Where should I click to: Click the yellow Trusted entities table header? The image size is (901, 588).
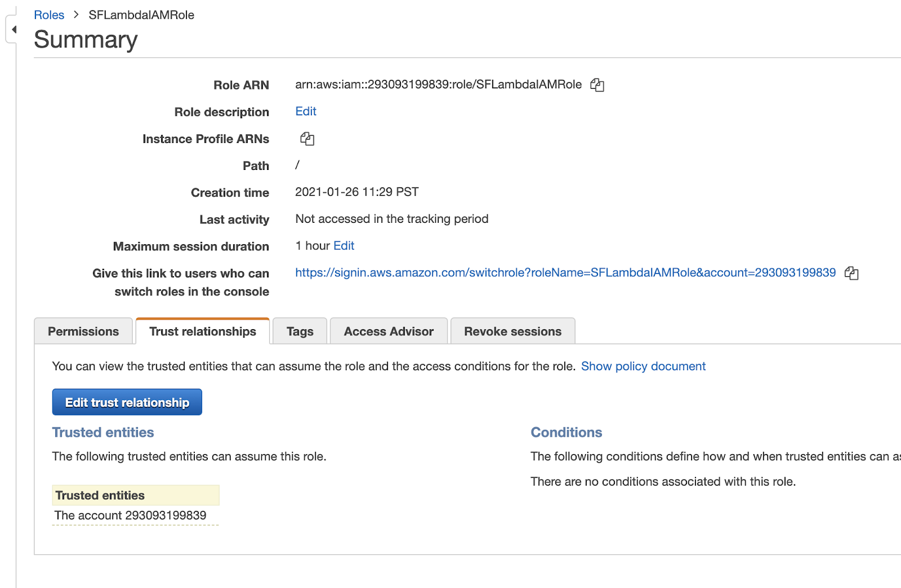pos(135,495)
